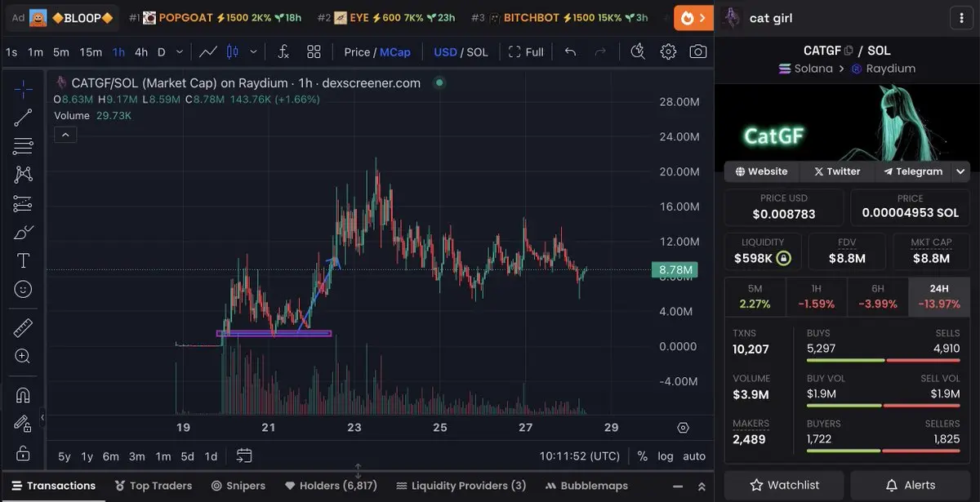This screenshot has height=502, width=980.
Task: Copy the CATGF token address
Action: point(849,51)
